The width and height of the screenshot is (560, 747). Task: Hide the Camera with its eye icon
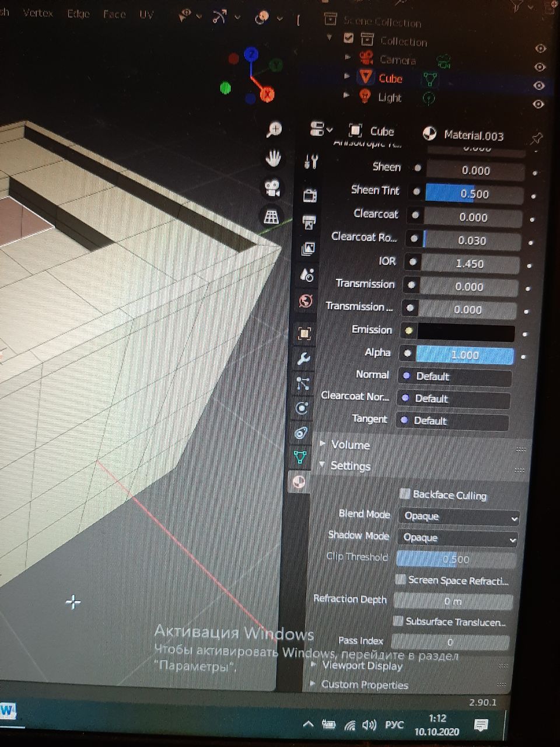(x=540, y=67)
